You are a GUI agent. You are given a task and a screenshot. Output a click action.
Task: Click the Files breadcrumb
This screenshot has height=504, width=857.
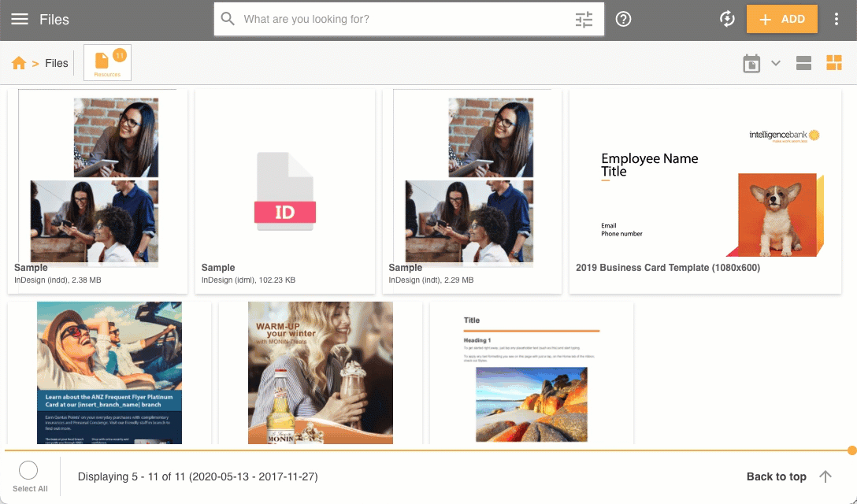tap(56, 64)
